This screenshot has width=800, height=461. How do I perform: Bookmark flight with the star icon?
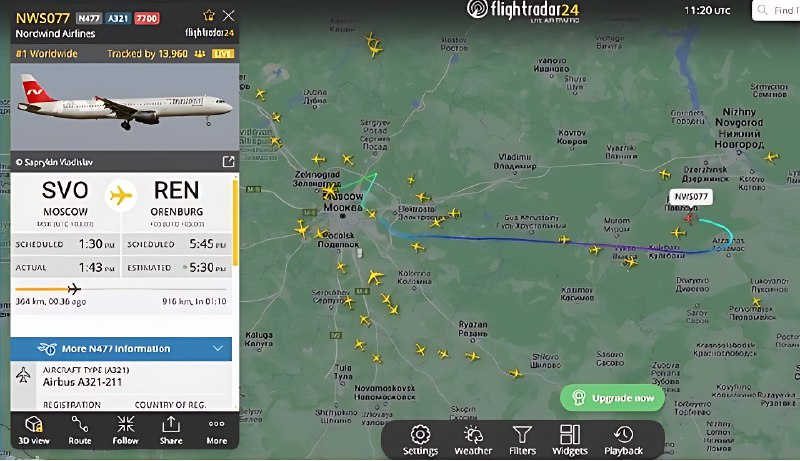pos(209,15)
